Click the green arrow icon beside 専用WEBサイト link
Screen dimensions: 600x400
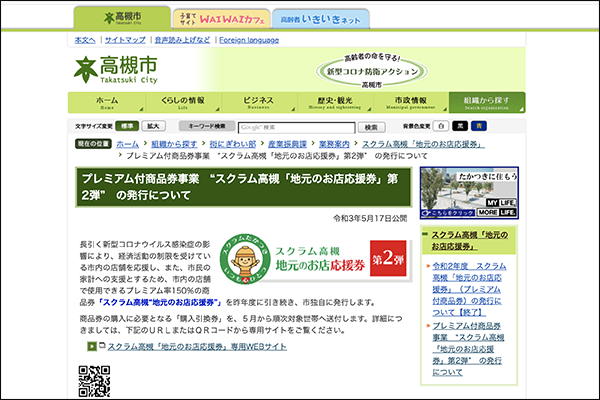(92, 346)
